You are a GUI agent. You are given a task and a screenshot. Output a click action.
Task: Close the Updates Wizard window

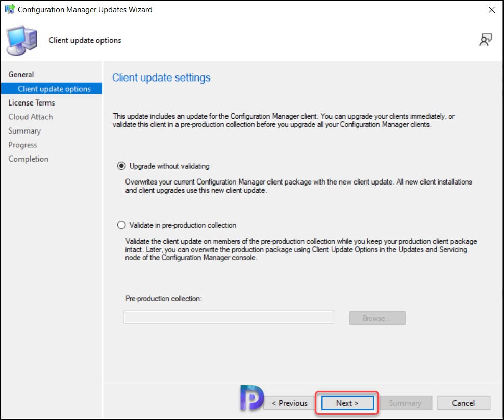[x=491, y=10]
